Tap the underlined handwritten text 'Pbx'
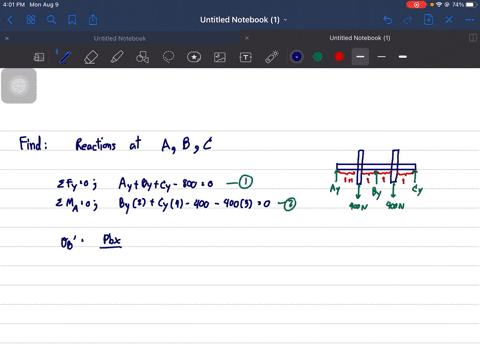 [111, 240]
